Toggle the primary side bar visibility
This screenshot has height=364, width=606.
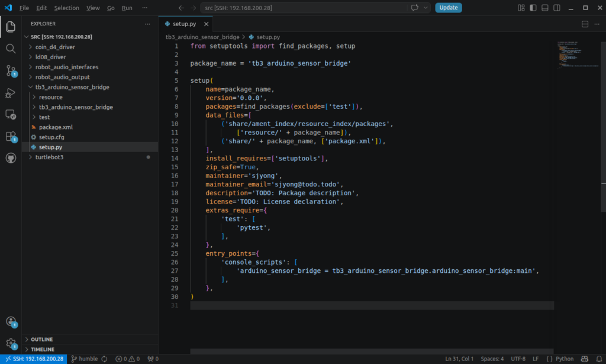click(533, 8)
